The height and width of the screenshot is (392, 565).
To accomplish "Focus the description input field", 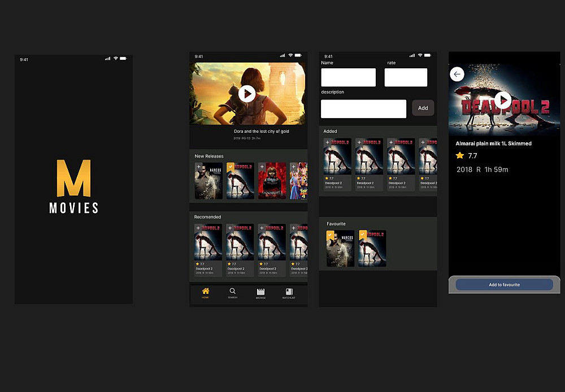I will [363, 109].
